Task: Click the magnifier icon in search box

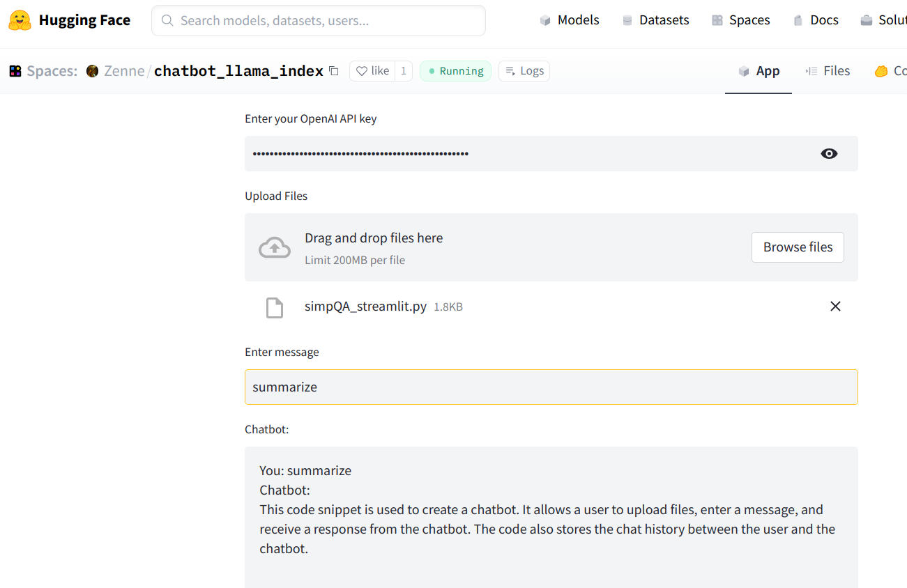Action: coord(167,21)
